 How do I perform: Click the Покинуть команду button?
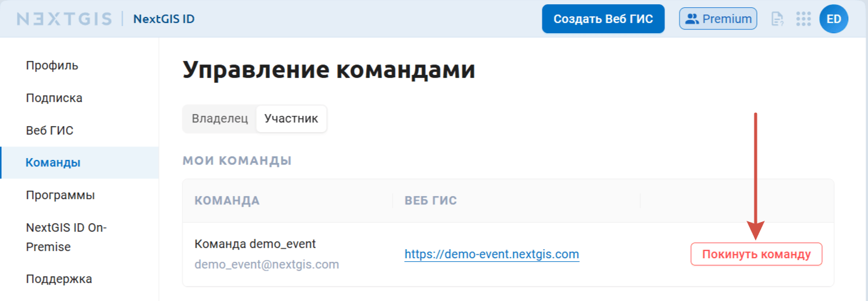click(756, 254)
